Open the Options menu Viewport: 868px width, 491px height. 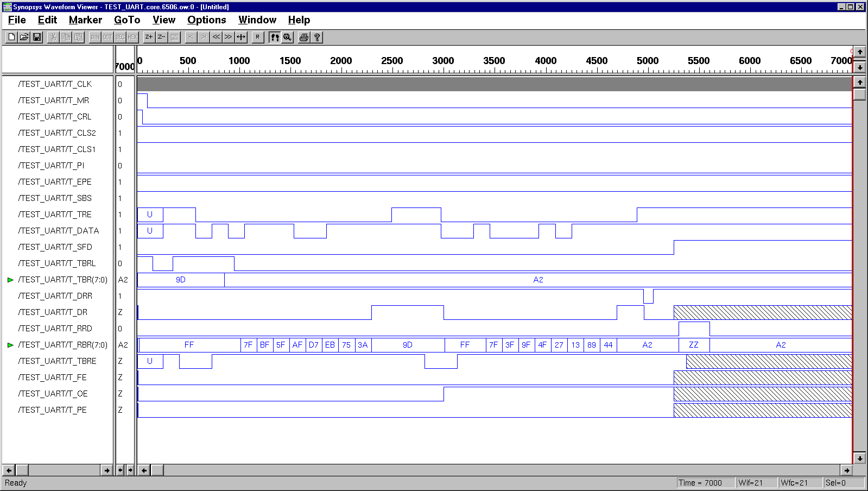(x=206, y=20)
